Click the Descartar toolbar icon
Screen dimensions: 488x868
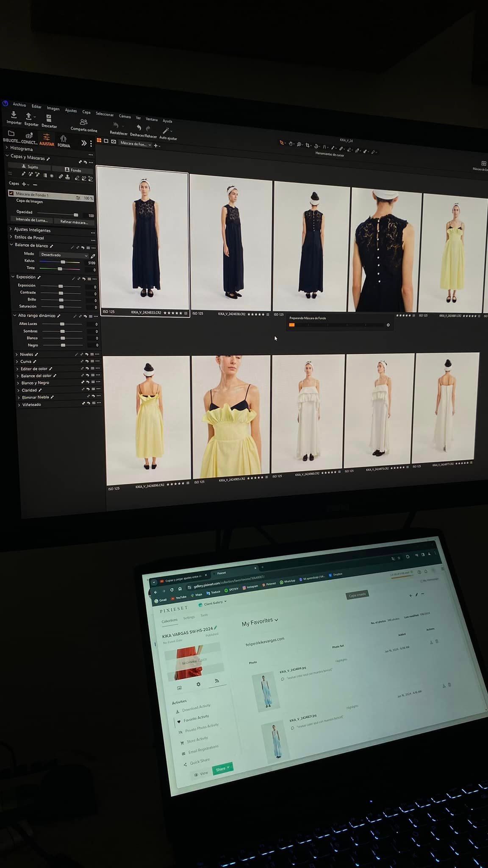click(49, 118)
